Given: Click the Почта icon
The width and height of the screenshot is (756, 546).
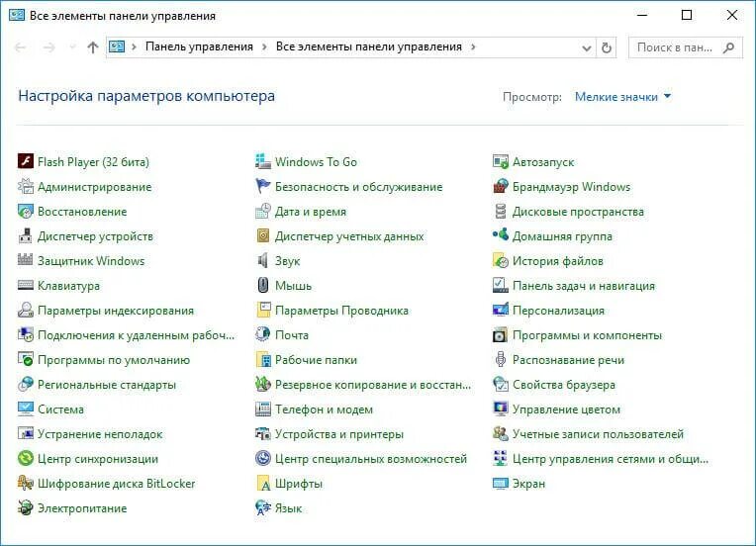Looking at the screenshot, I should (x=263, y=334).
